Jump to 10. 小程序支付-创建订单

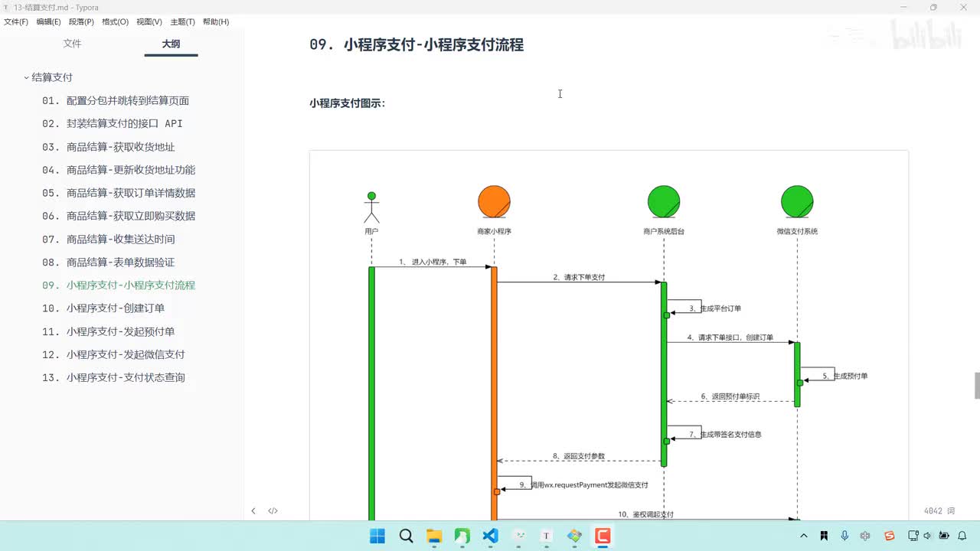coord(103,308)
